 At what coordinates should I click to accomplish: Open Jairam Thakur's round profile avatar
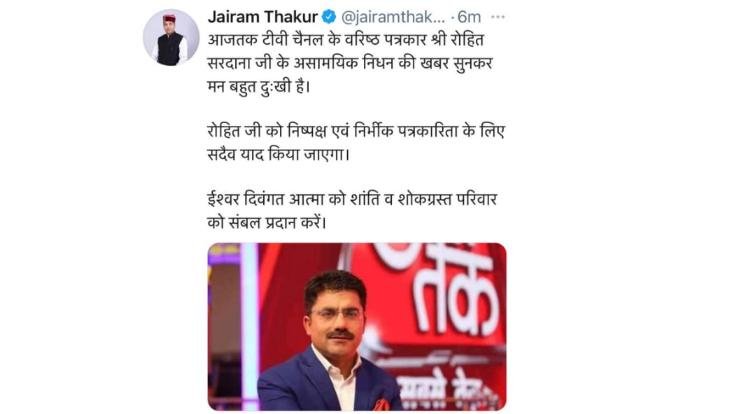[x=171, y=37]
